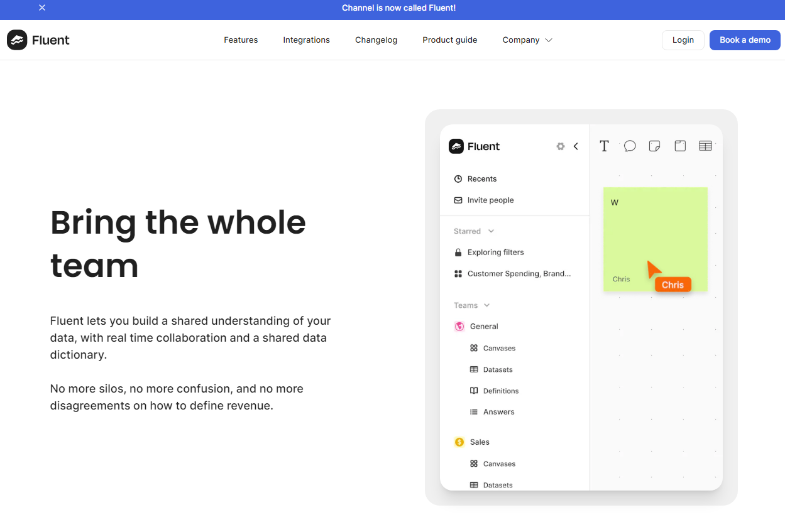Open Canvases under Sales

pos(499,464)
